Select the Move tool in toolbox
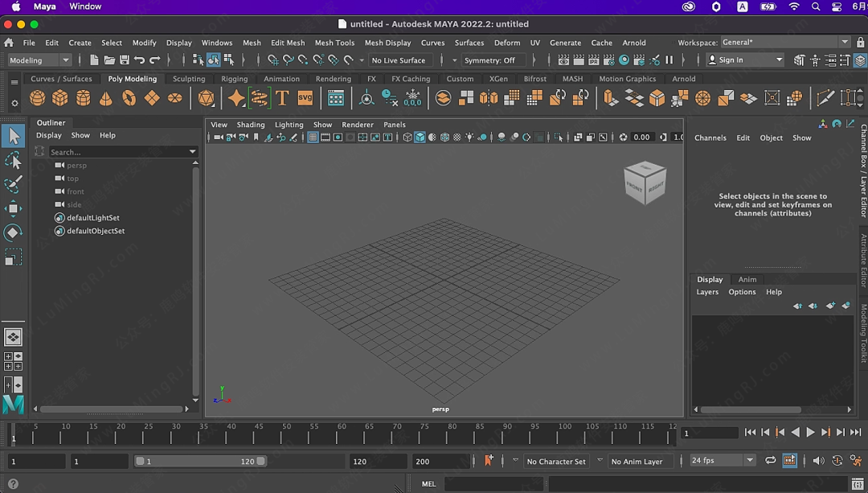 [x=13, y=208]
